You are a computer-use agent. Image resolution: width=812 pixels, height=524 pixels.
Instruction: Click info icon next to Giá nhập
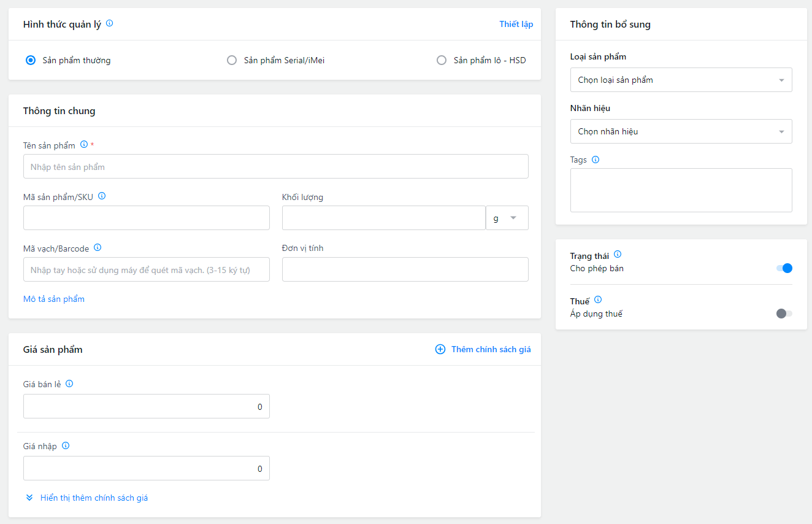(66, 445)
